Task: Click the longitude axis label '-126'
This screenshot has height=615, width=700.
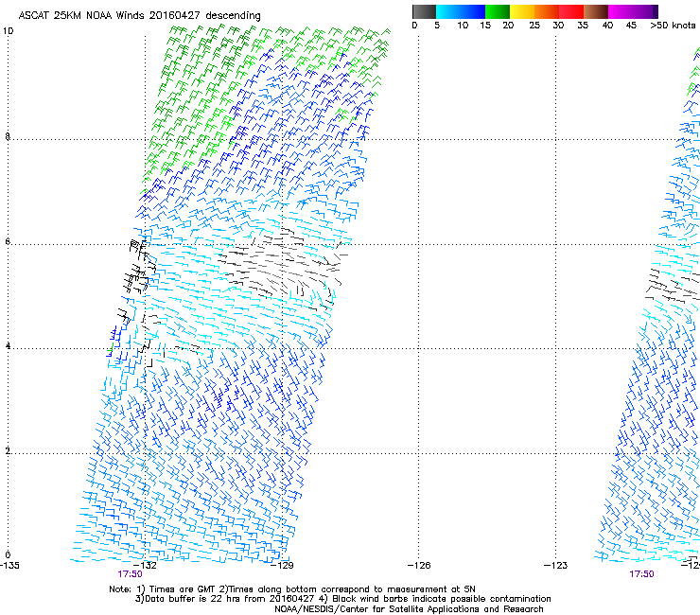Action: click(419, 566)
